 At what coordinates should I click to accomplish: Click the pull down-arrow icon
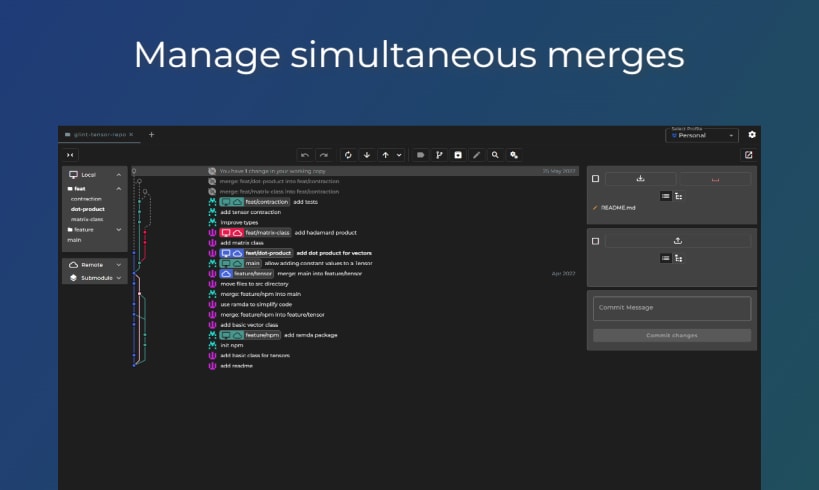(367, 155)
